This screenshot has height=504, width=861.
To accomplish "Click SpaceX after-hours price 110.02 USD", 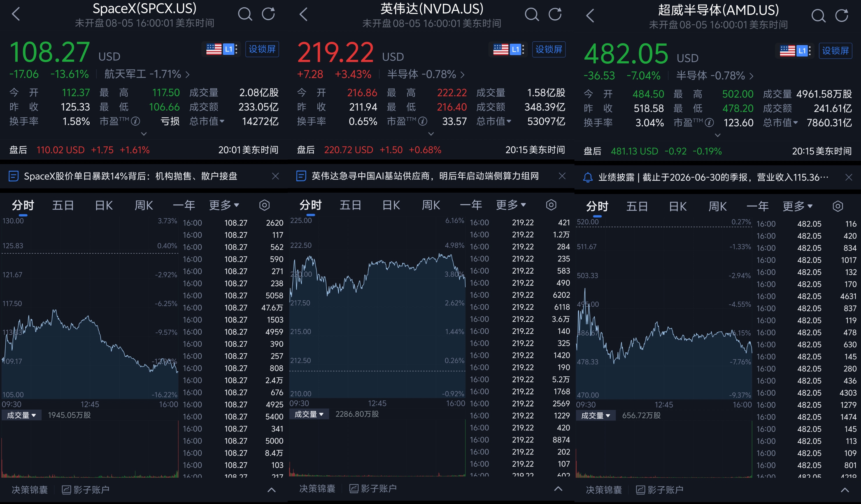I will tap(60, 150).
